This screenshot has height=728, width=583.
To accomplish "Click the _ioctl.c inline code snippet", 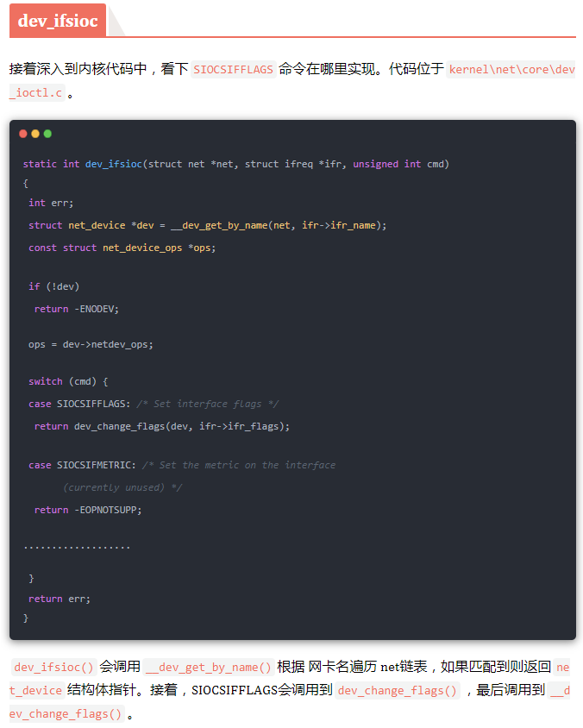I will pos(37,93).
